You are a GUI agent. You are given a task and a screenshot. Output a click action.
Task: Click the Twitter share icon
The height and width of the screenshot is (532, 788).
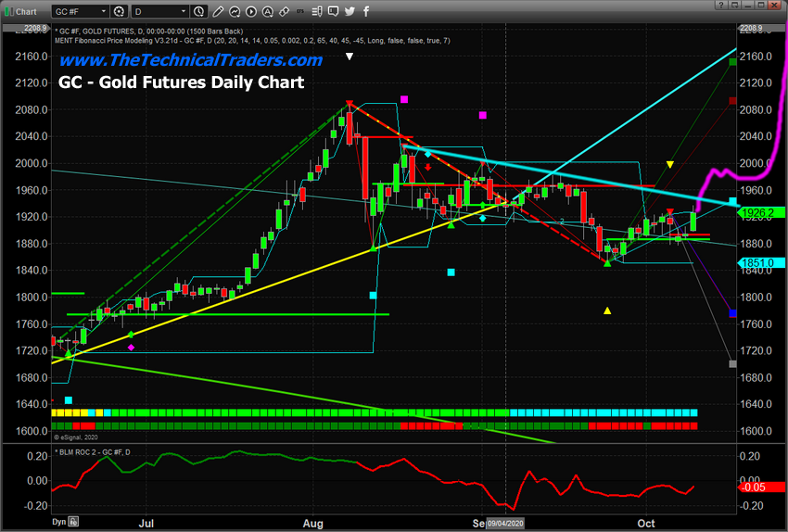350,12
